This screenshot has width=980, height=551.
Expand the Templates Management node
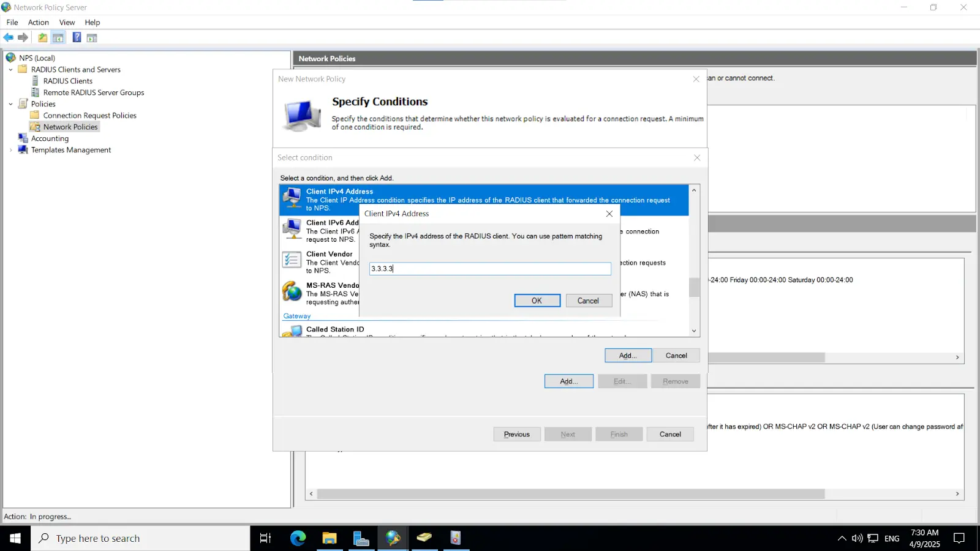pyautogui.click(x=10, y=150)
